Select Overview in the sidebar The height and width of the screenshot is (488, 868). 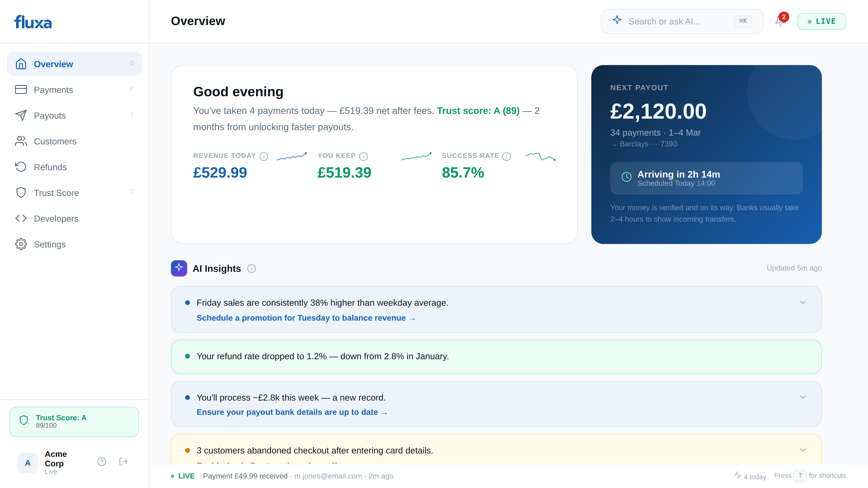click(53, 64)
